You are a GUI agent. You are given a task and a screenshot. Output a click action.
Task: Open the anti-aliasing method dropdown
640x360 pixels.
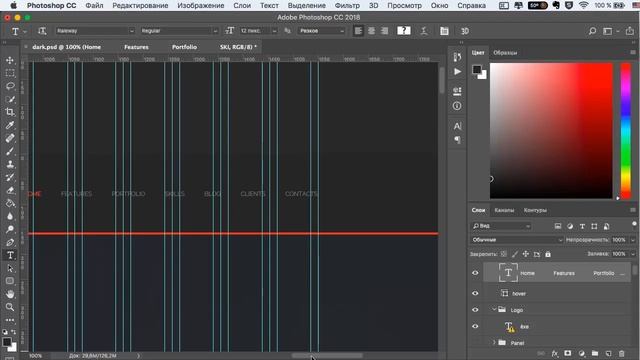(322, 31)
